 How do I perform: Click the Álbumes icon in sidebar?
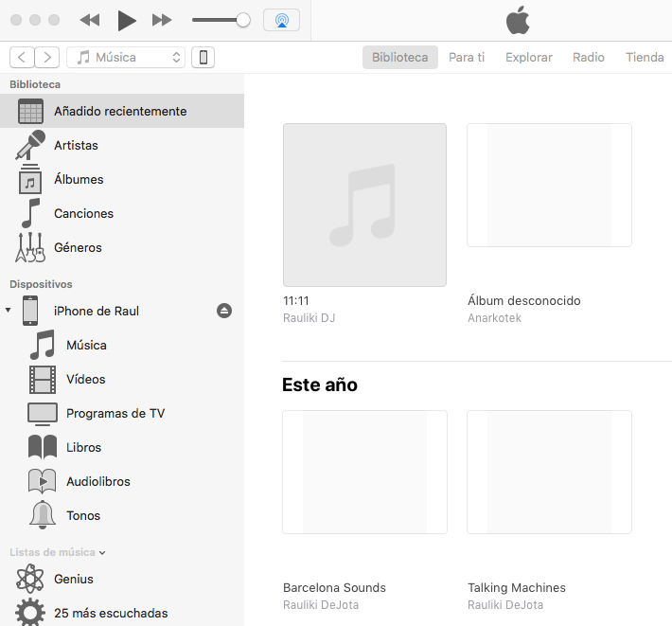(30, 179)
